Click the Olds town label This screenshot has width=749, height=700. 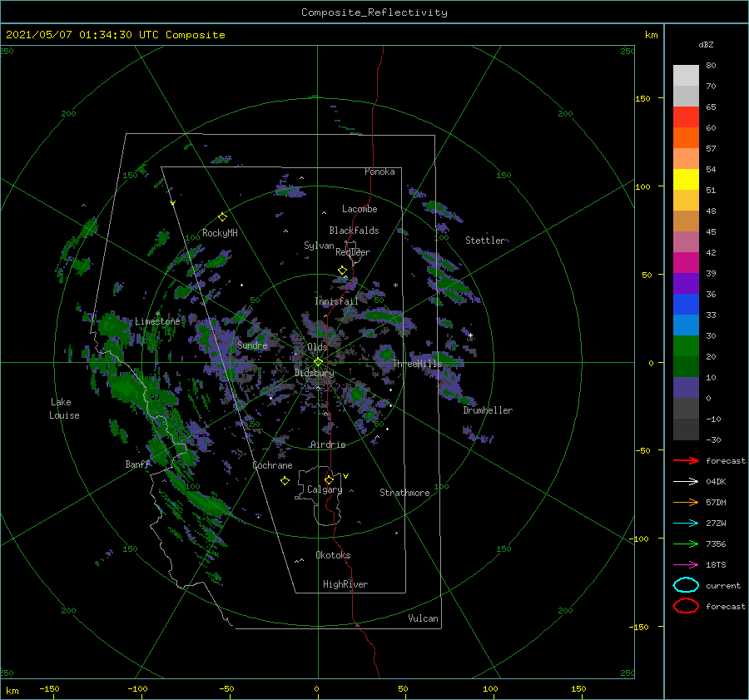coord(317,347)
